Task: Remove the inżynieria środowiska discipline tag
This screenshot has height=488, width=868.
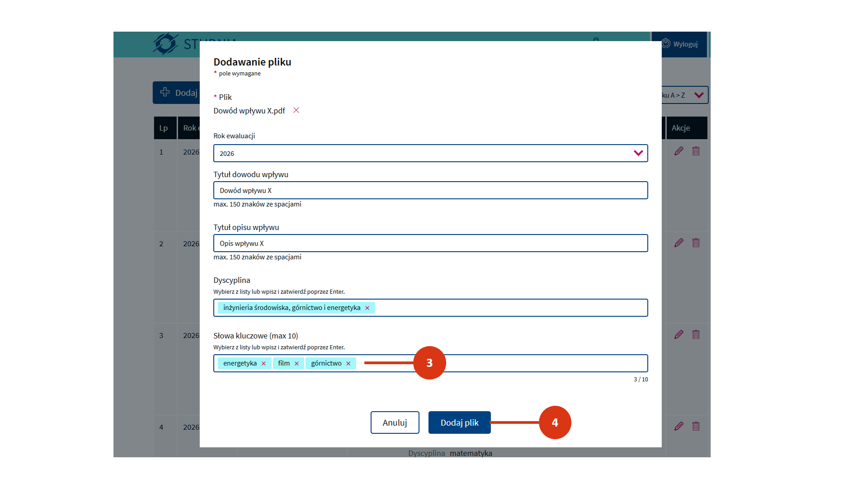Action: [x=367, y=308]
